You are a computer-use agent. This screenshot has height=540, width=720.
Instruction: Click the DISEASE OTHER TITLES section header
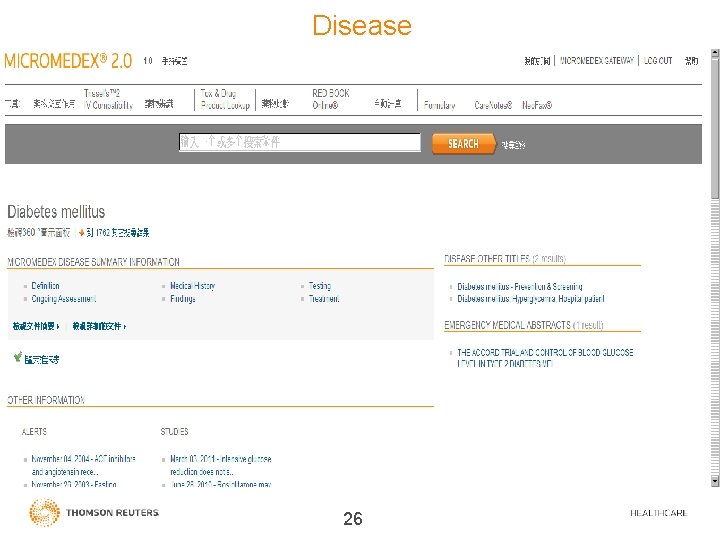pos(505,259)
